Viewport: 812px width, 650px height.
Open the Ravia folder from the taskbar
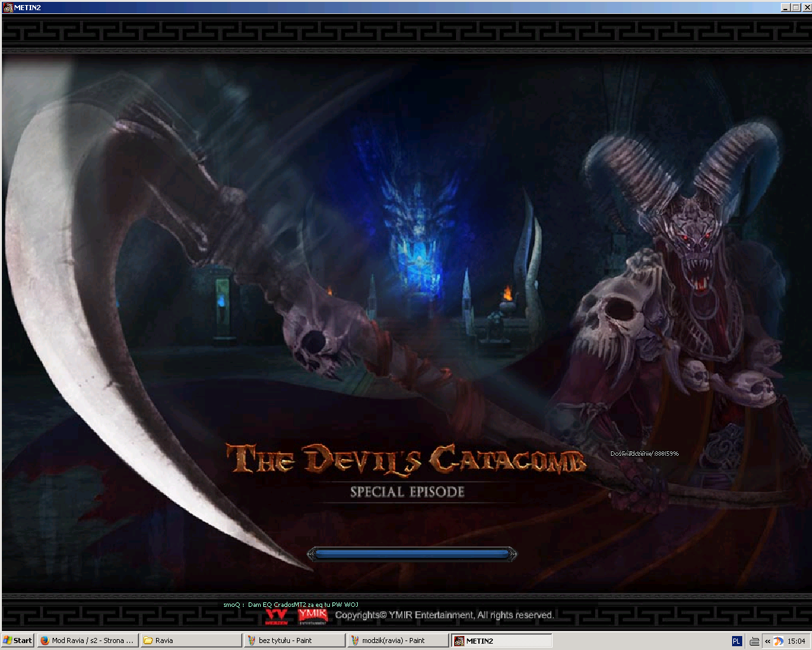(x=191, y=640)
